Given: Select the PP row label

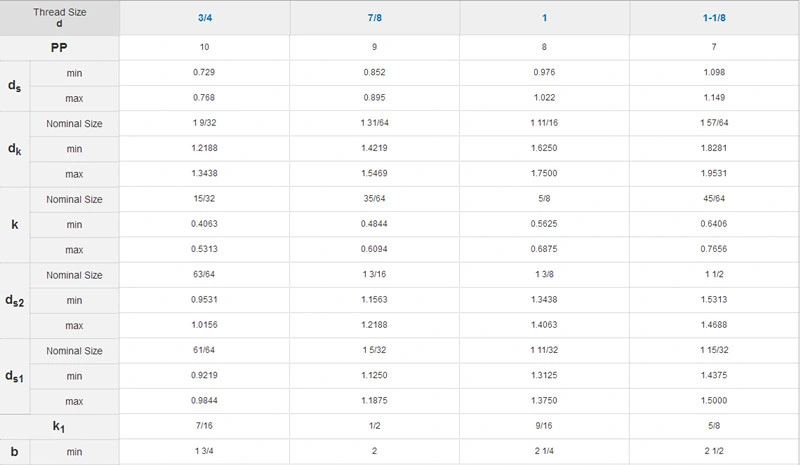Looking at the screenshot, I should pos(60,47).
